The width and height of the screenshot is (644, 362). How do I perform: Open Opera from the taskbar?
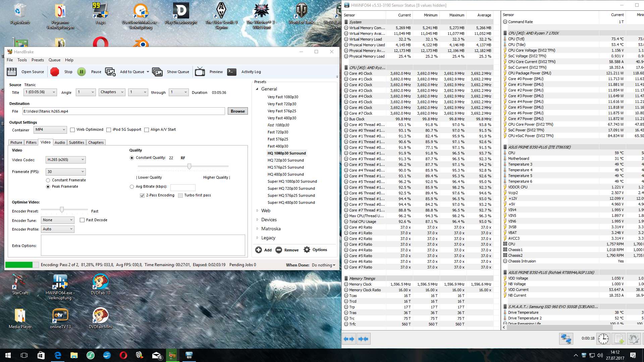click(x=123, y=355)
